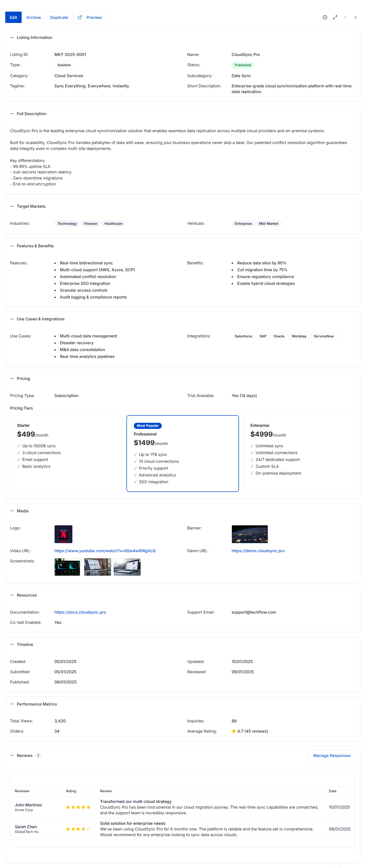Click the Date column header
367x868 pixels.
coord(333,791)
